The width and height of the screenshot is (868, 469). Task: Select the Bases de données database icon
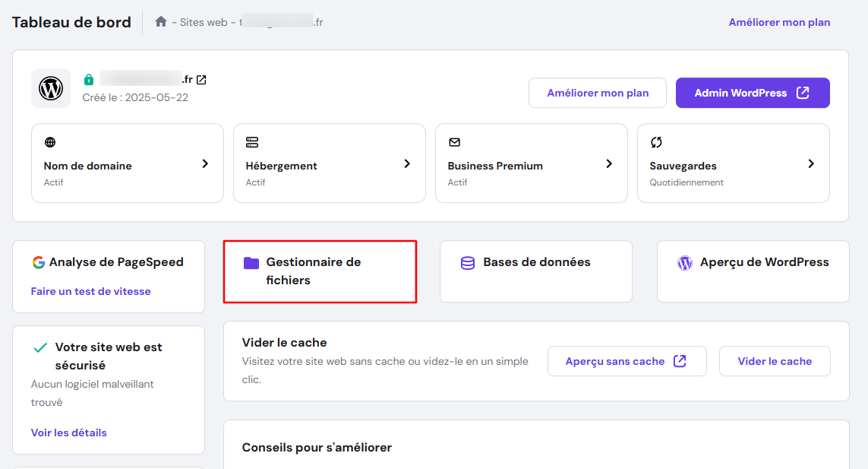point(466,261)
